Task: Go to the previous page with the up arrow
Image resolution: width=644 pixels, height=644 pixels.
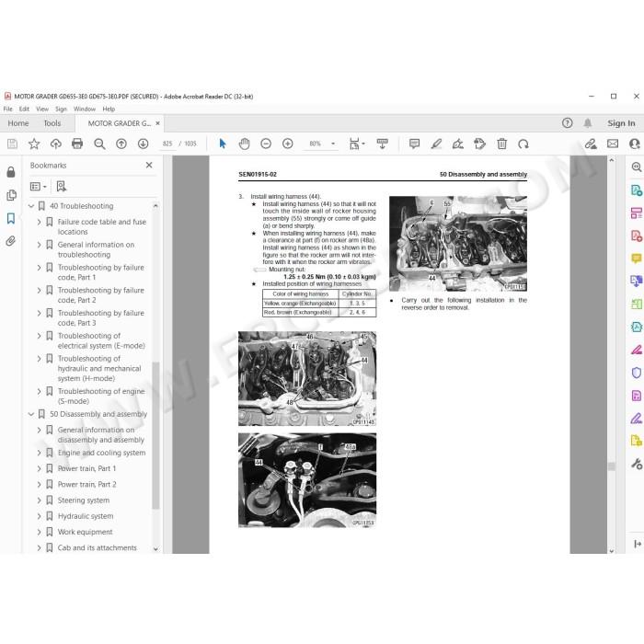Action: pos(121,144)
